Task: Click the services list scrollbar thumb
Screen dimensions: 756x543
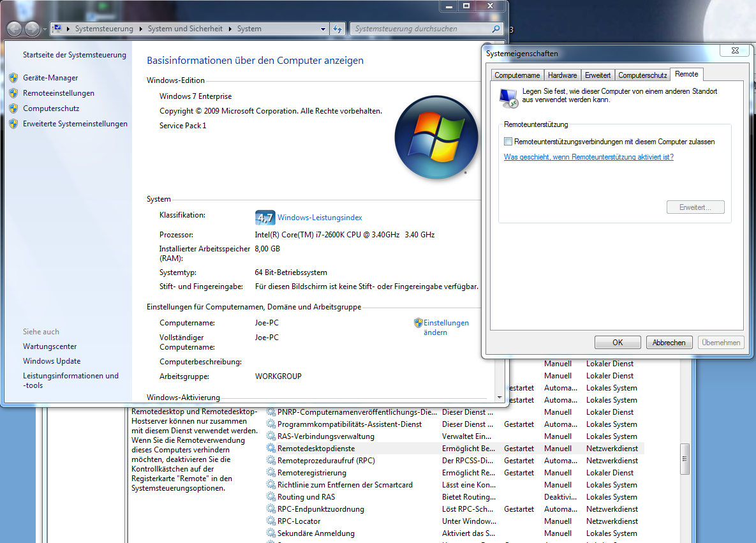Action: 685,459
